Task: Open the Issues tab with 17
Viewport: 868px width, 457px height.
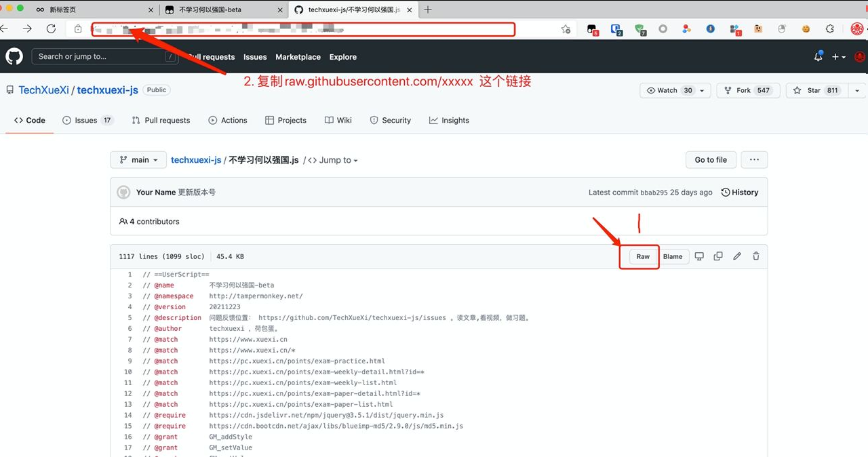Action: (87, 120)
